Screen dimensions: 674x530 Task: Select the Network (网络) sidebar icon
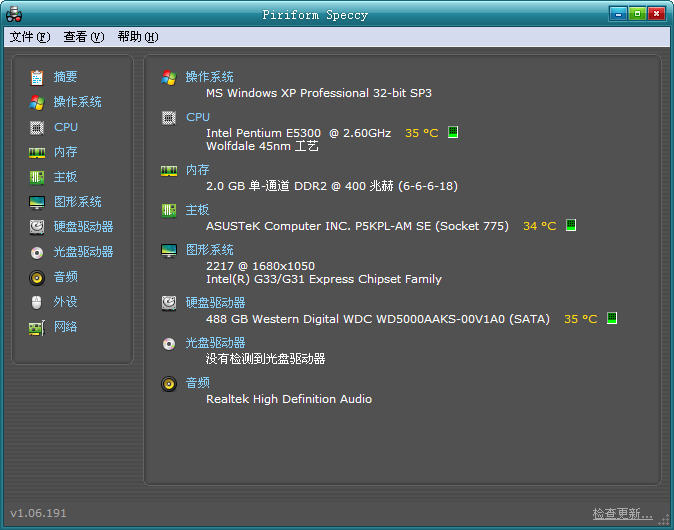(x=37, y=327)
